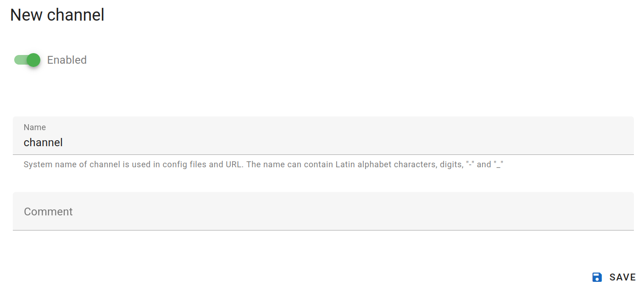Click the "channel" text in Name field
The width and height of the screenshot is (644, 291).
click(x=43, y=143)
